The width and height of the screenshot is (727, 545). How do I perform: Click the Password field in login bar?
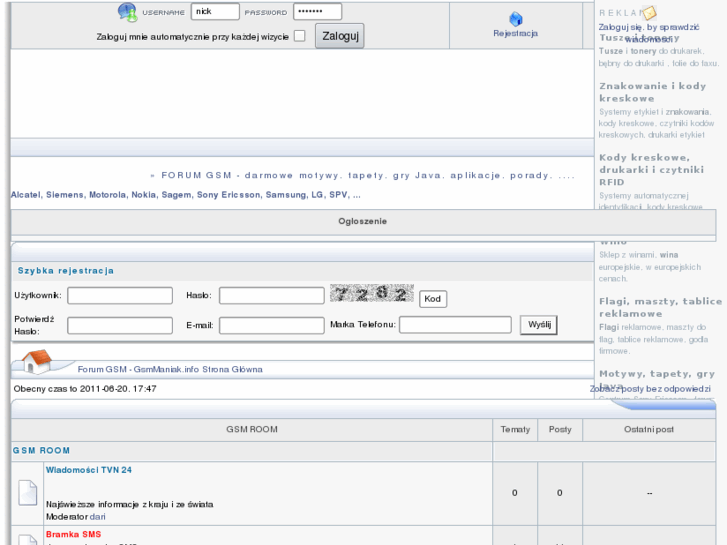point(318,12)
